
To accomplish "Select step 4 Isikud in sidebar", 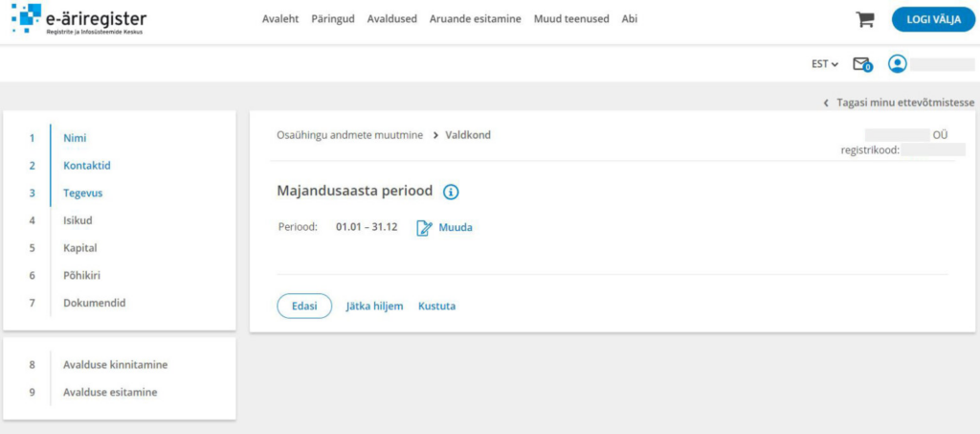I will pos(78,220).
